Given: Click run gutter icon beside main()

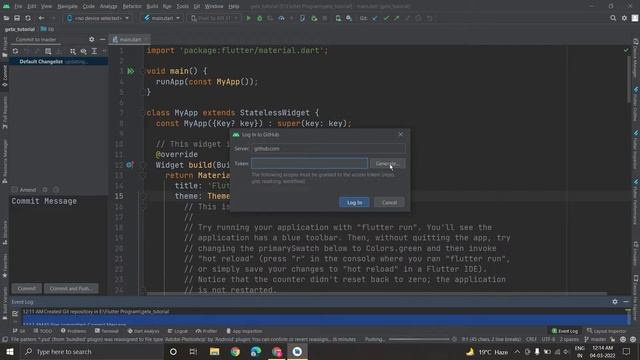Looking at the screenshot, I should click(x=131, y=71).
